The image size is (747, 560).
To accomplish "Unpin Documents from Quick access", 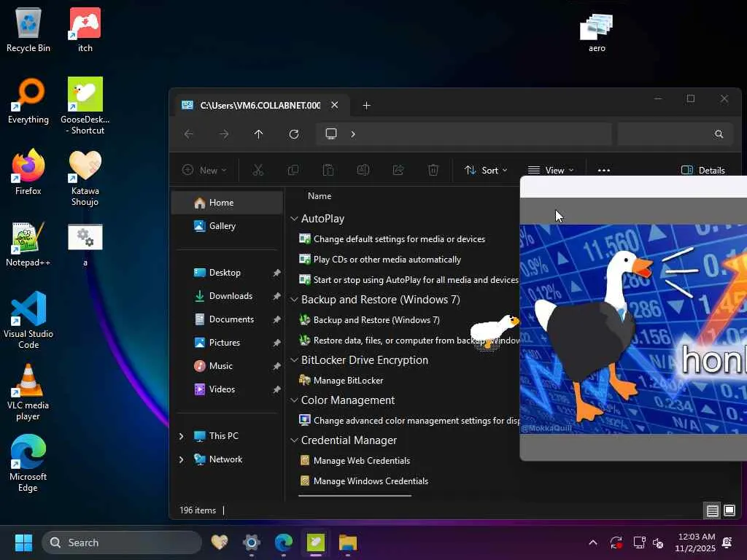I will click(x=276, y=319).
